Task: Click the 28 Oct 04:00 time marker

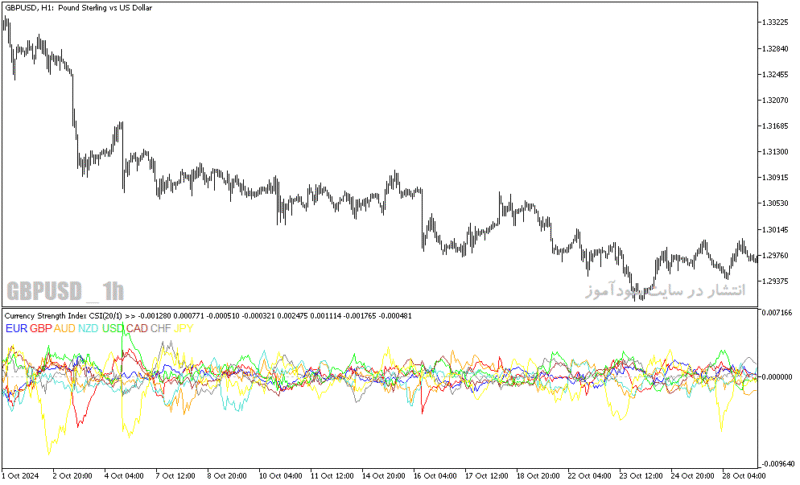Action: (x=744, y=476)
